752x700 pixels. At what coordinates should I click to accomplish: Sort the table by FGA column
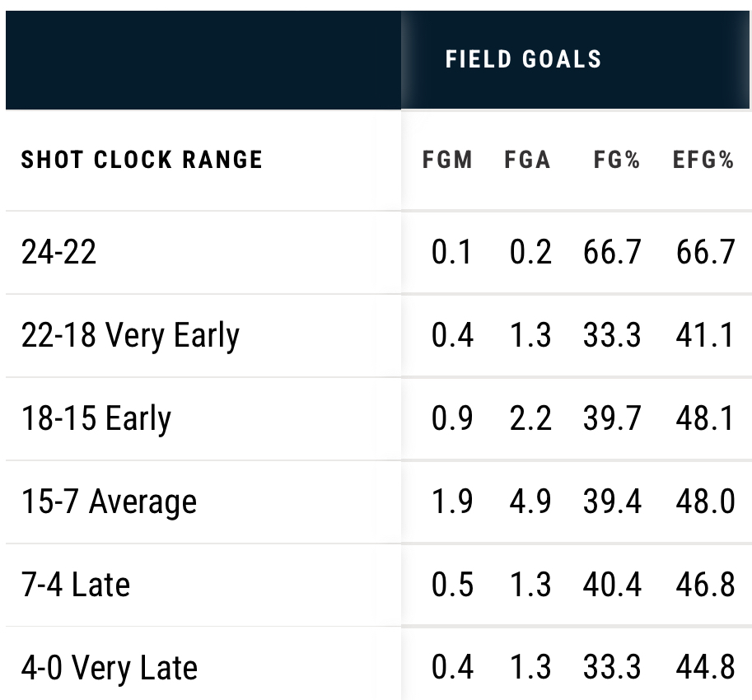coord(527,160)
